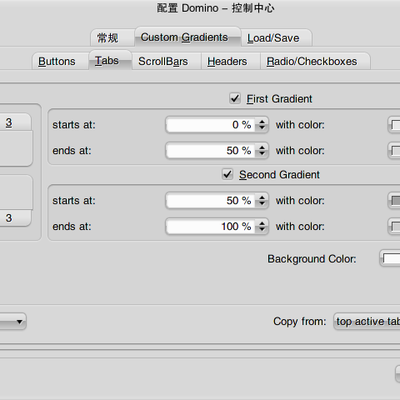The width and height of the screenshot is (400, 400).
Task: Toggle the First Gradient checkbox
Action: 235,99
